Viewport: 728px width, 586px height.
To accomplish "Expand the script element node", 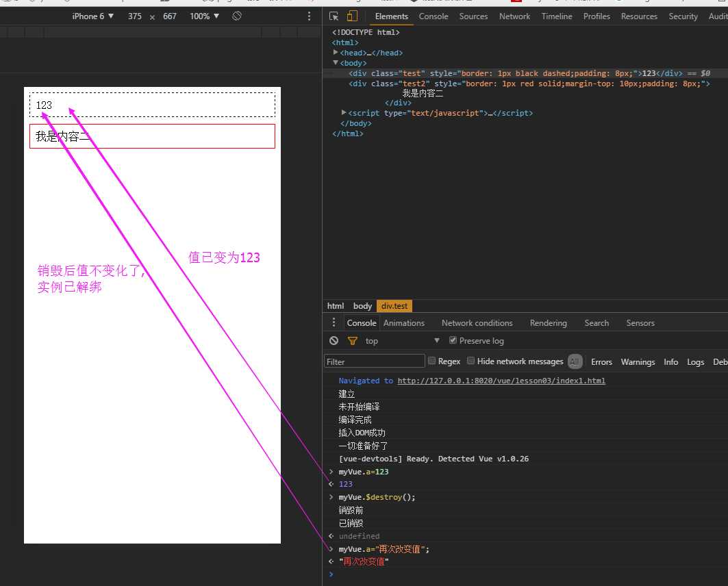I will click(x=344, y=113).
